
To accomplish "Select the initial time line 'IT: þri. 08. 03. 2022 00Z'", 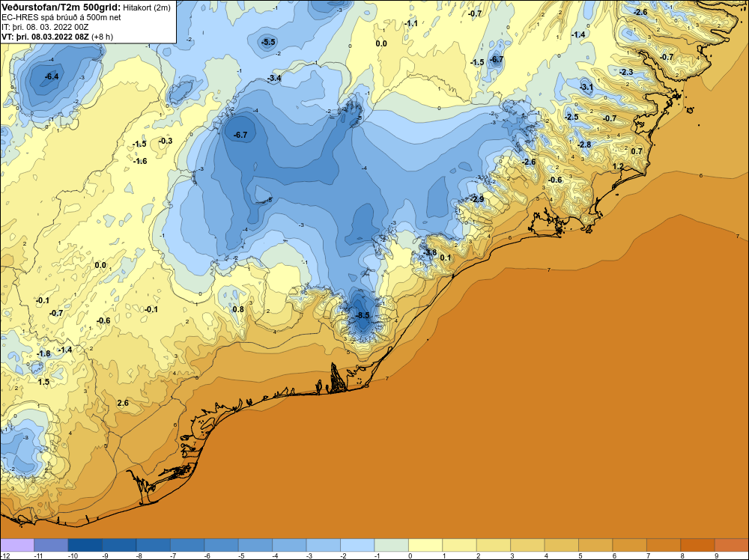I will pyautogui.click(x=45, y=27).
